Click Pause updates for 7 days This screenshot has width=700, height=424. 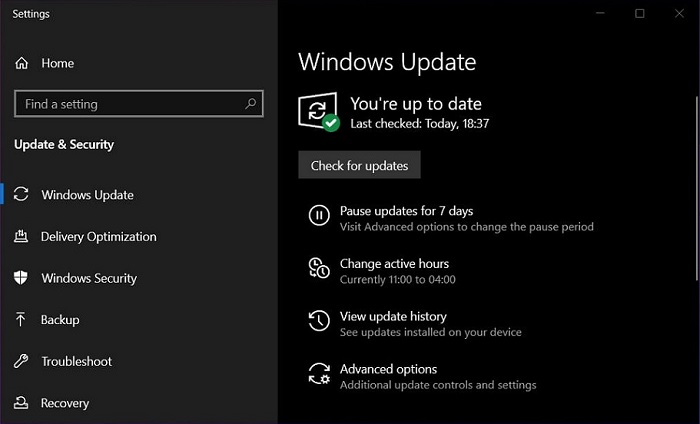click(406, 211)
